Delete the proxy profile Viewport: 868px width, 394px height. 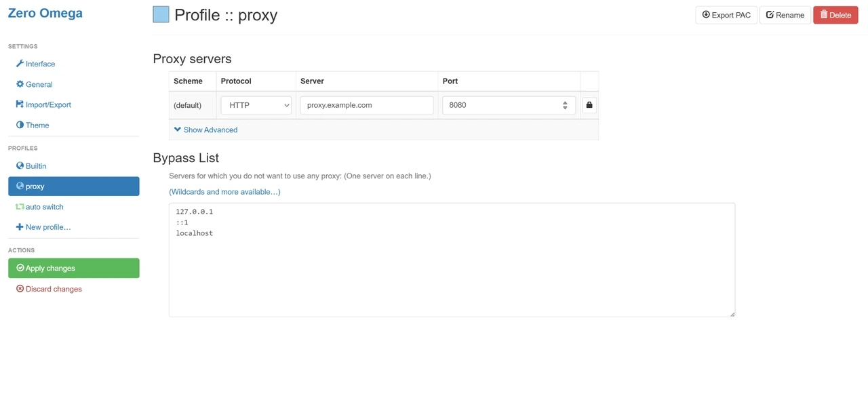point(835,14)
